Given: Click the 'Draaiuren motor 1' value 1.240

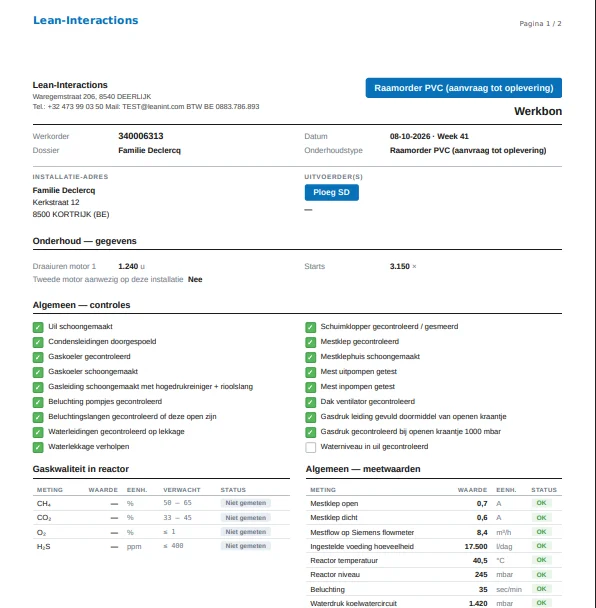Looking at the screenshot, I should [x=128, y=266].
